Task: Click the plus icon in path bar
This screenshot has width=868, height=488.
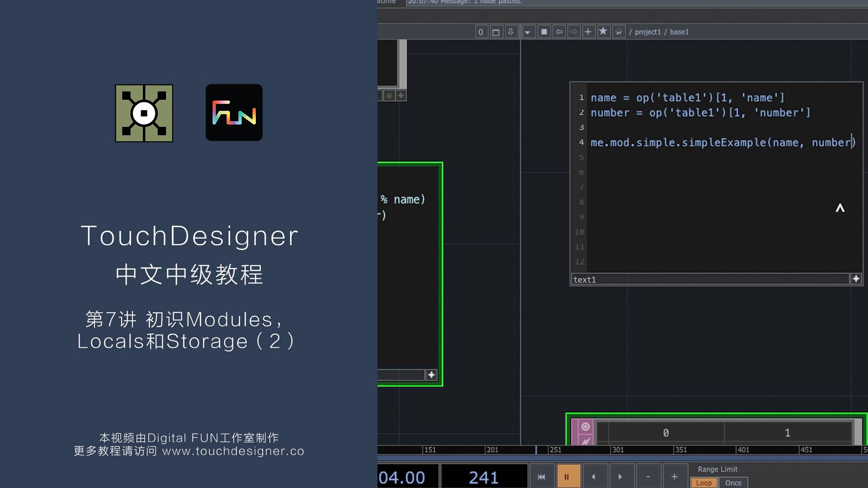Action: point(588,32)
